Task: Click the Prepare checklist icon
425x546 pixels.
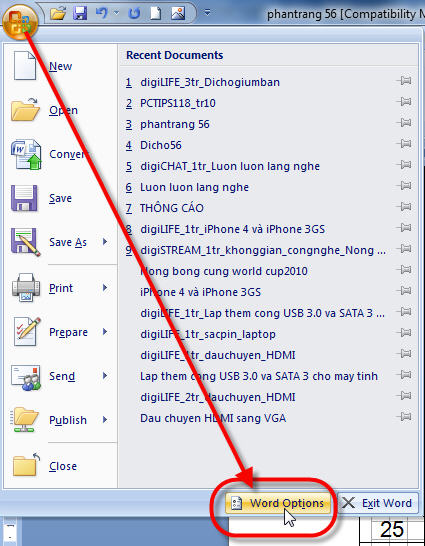Action: 26,332
